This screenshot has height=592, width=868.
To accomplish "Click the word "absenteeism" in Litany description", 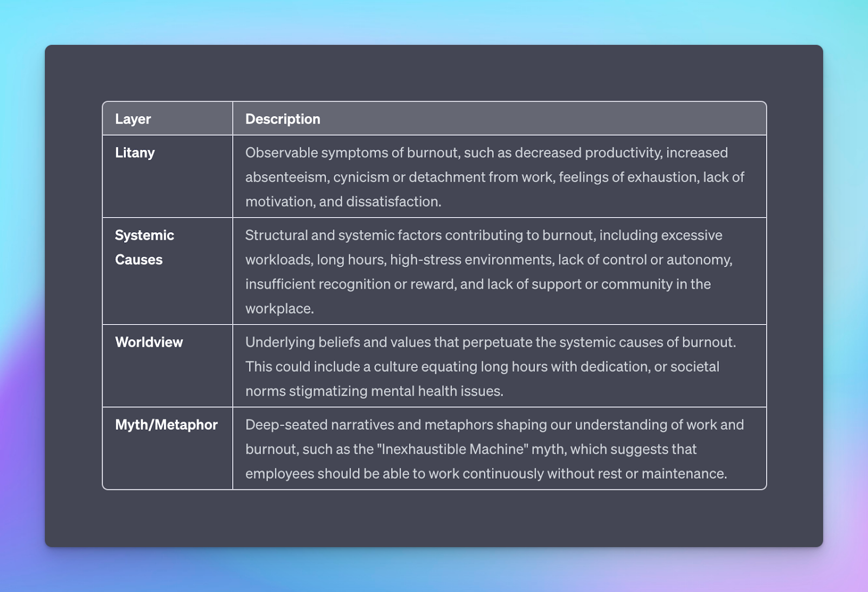I will click(x=285, y=177).
